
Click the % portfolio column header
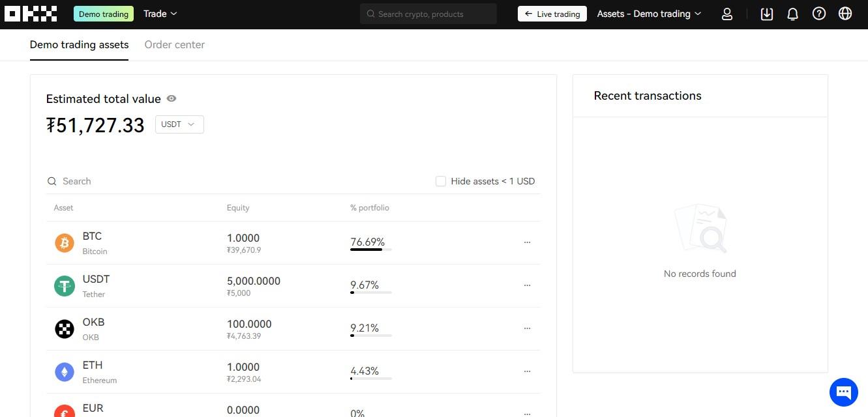pos(370,208)
